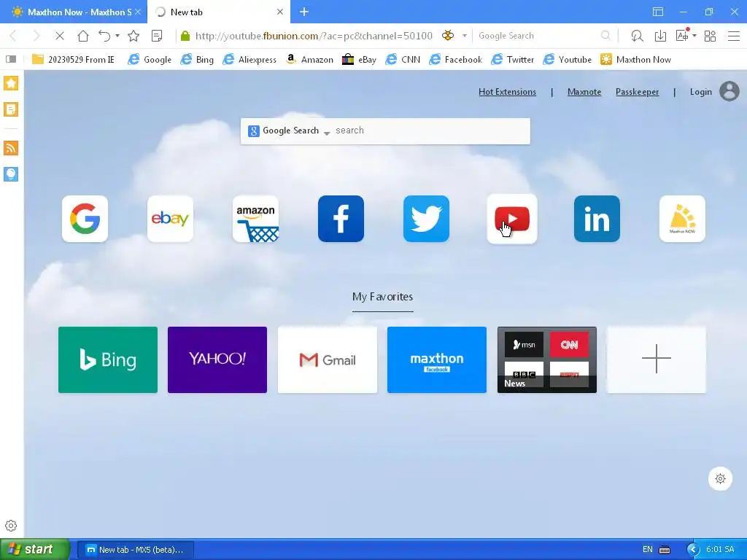Image resolution: width=747 pixels, height=560 pixels.
Task: Close the New tab tab
Action: click(x=280, y=12)
